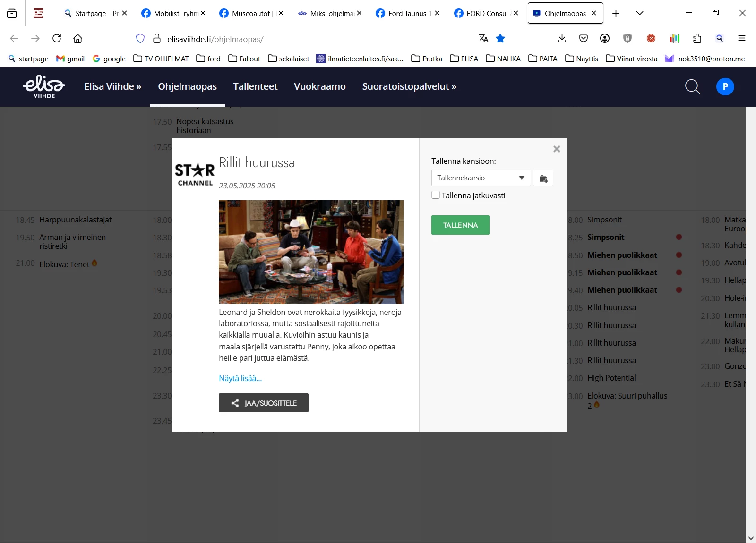Screen dimensions: 756x543
Task: Open the Fallout bookmark folder
Action: coord(244,59)
